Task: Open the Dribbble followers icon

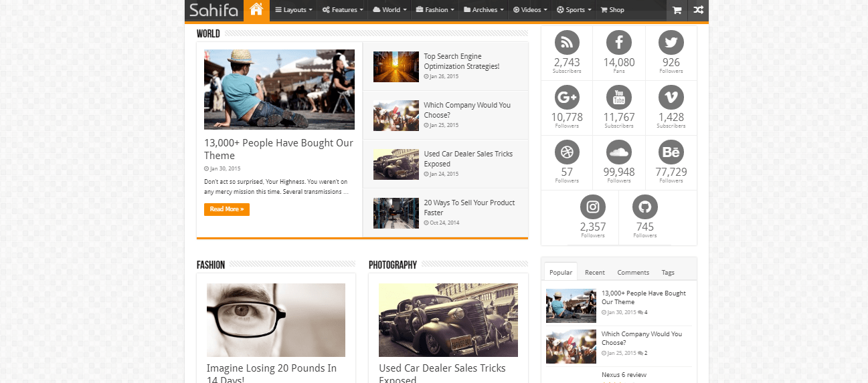Action: [x=567, y=152]
